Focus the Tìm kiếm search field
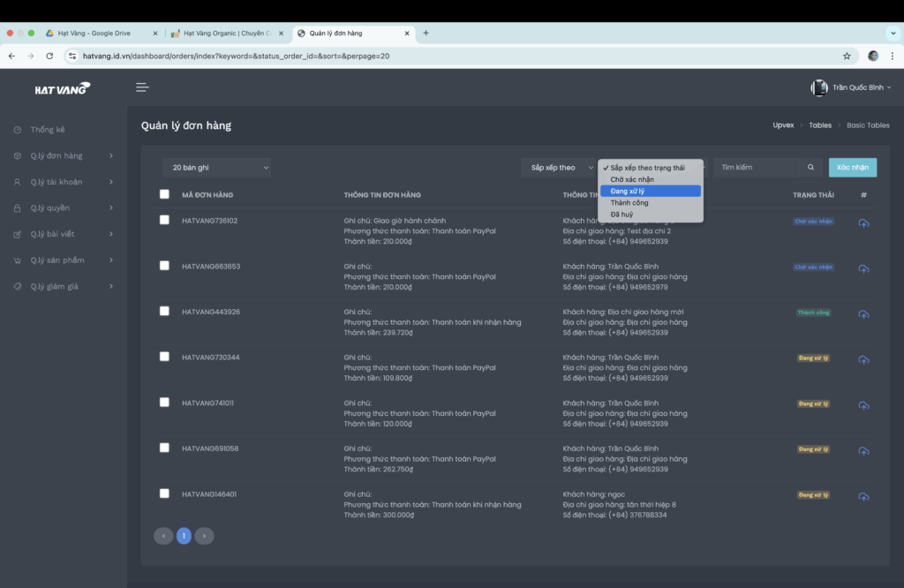 tap(757, 167)
